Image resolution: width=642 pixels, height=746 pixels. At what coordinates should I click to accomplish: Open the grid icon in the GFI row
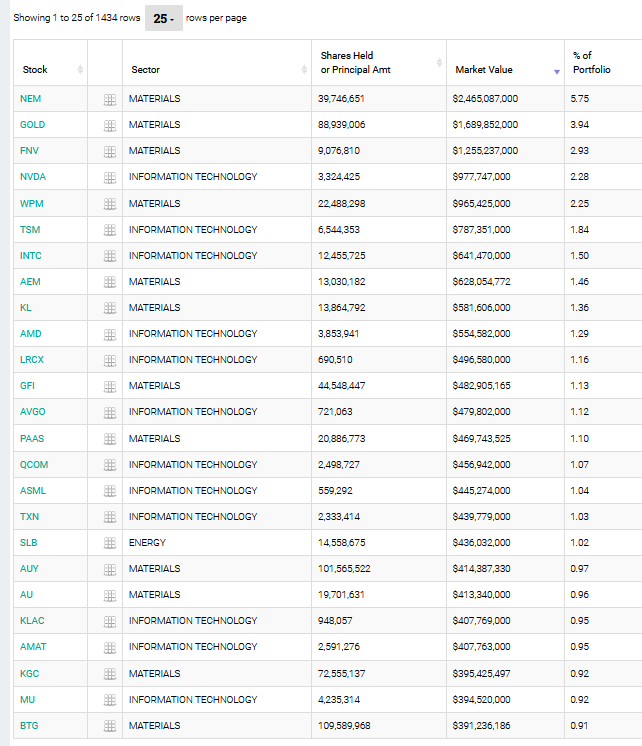coord(110,387)
